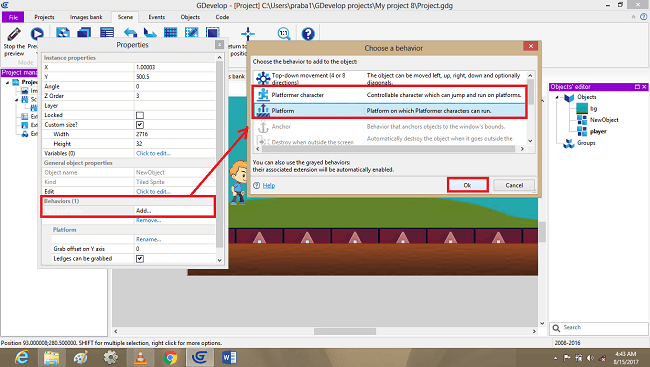This screenshot has height=367, width=650.
Task: Open Microsoft Word from the taskbar
Action: click(x=229, y=357)
